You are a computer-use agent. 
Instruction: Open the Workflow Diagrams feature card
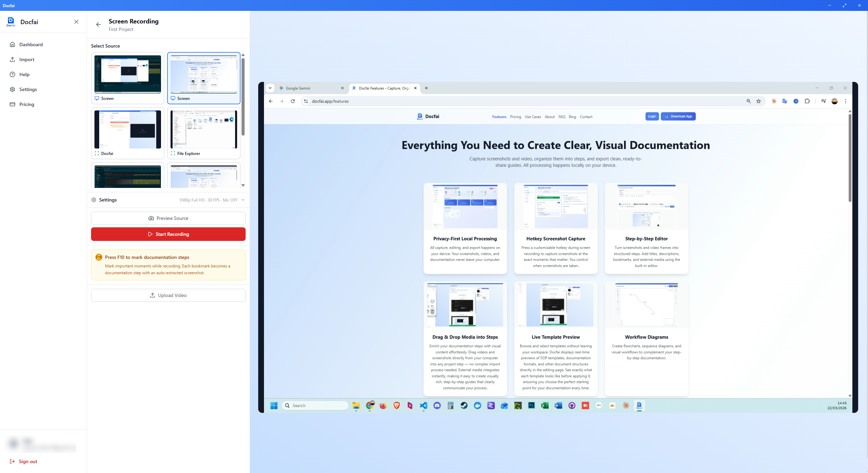tap(646, 338)
